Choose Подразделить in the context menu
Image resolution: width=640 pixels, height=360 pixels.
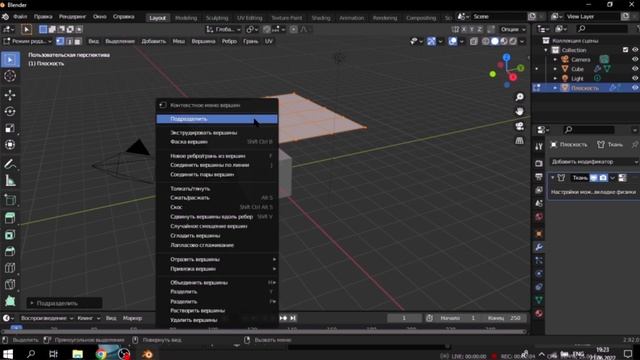(217, 119)
